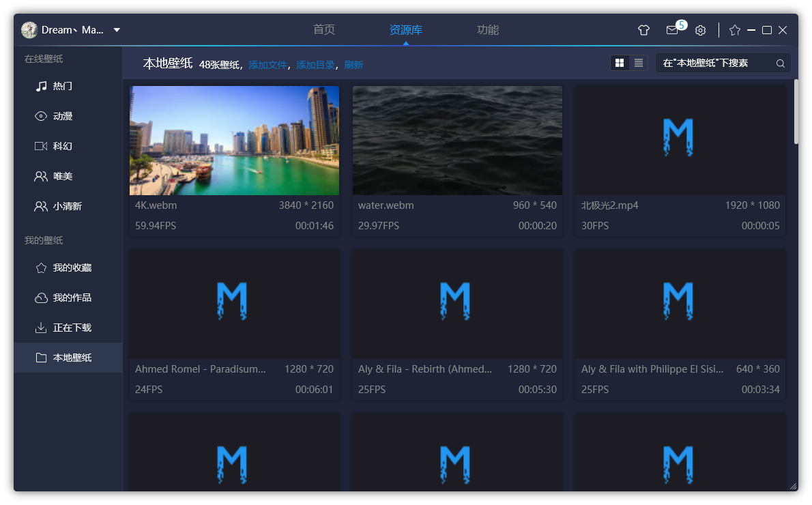
Task: Click the user avatar picture
Action: coord(29,30)
